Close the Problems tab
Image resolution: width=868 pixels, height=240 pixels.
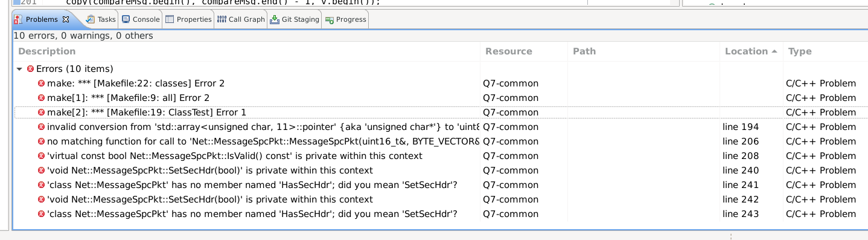66,19
